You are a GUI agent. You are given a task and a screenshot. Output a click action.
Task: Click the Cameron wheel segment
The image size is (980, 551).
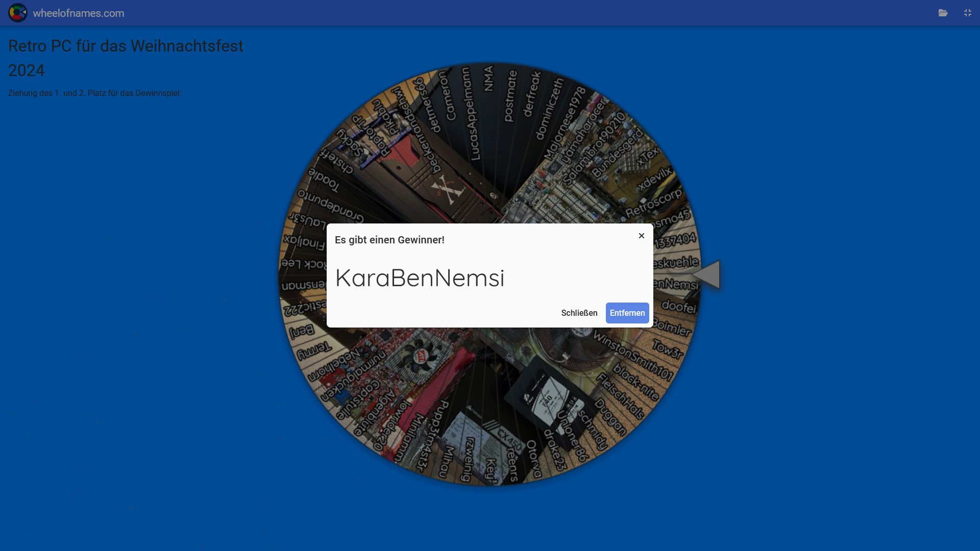[446, 96]
